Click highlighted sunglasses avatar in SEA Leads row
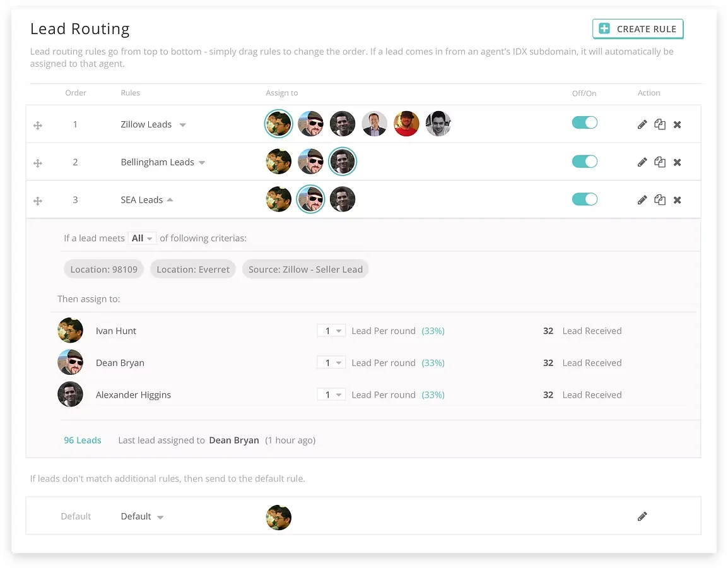Image resolution: width=728 pixels, height=568 pixels. (310, 199)
